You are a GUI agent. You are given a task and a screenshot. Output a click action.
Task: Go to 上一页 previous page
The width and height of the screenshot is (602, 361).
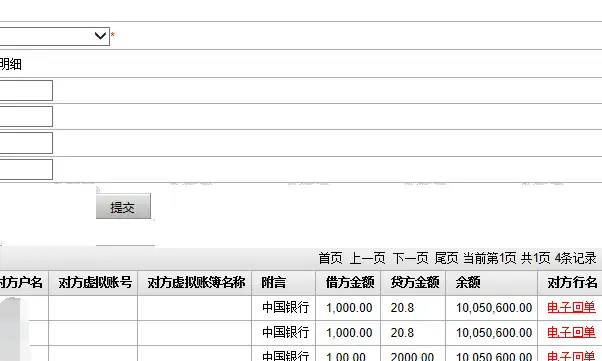point(367,258)
